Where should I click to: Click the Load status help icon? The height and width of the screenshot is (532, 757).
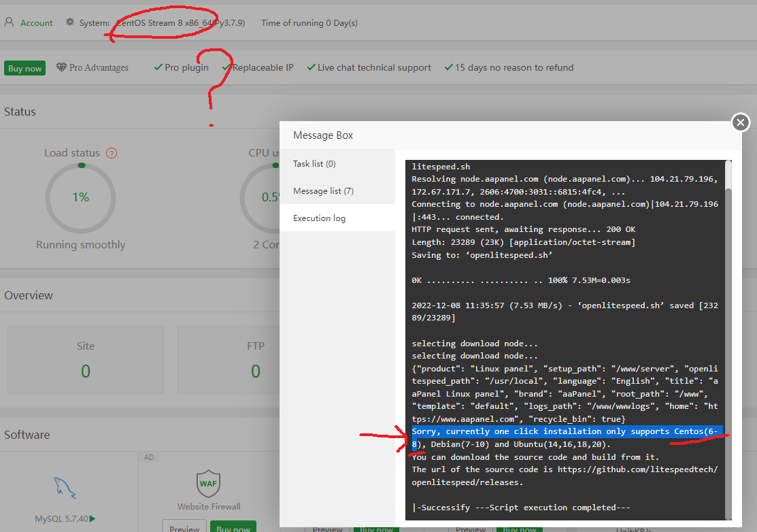pyautogui.click(x=112, y=153)
